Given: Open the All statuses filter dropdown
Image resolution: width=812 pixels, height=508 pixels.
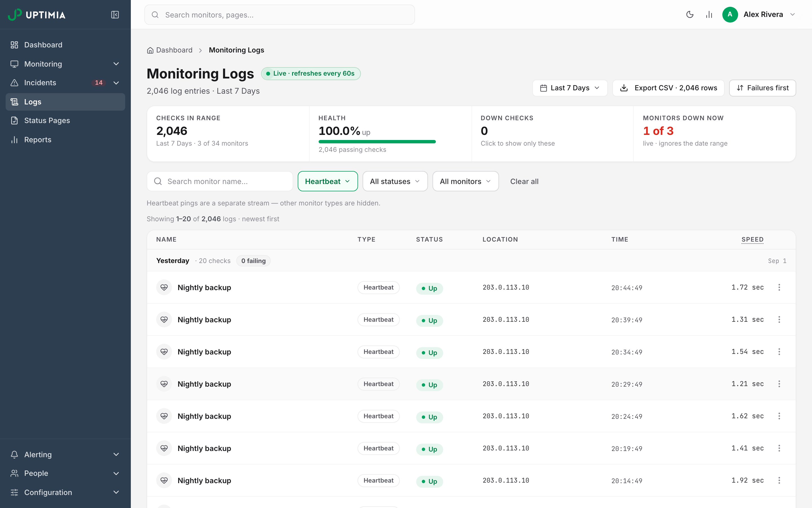Looking at the screenshot, I should pos(395,181).
